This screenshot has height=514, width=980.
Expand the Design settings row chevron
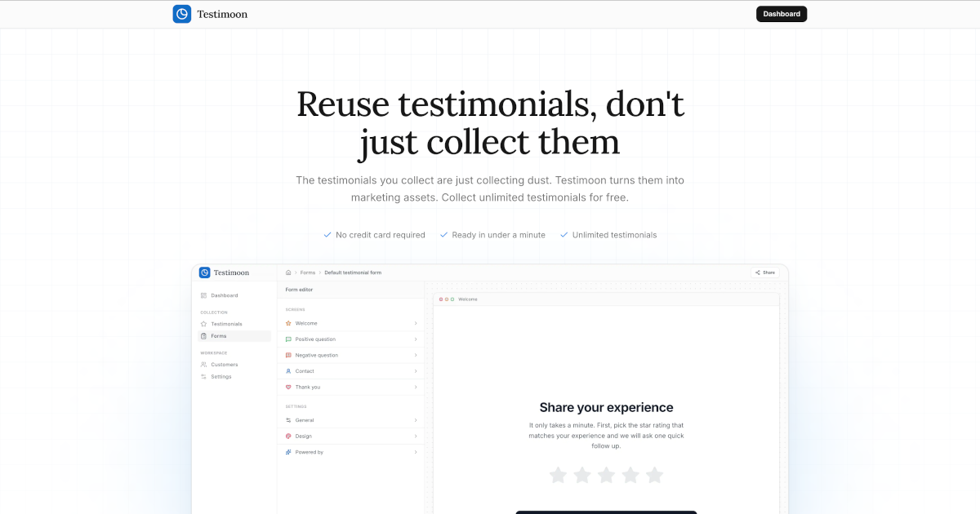[416, 436]
